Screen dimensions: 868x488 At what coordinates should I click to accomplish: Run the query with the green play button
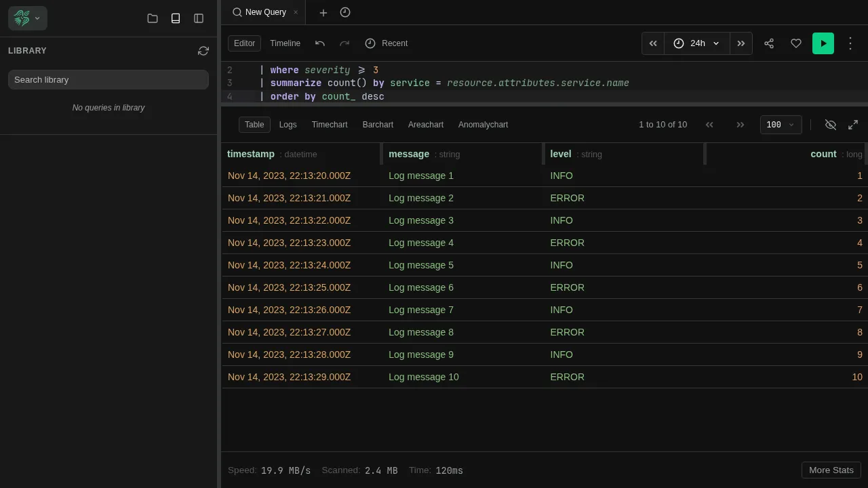[x=823, y=43]
